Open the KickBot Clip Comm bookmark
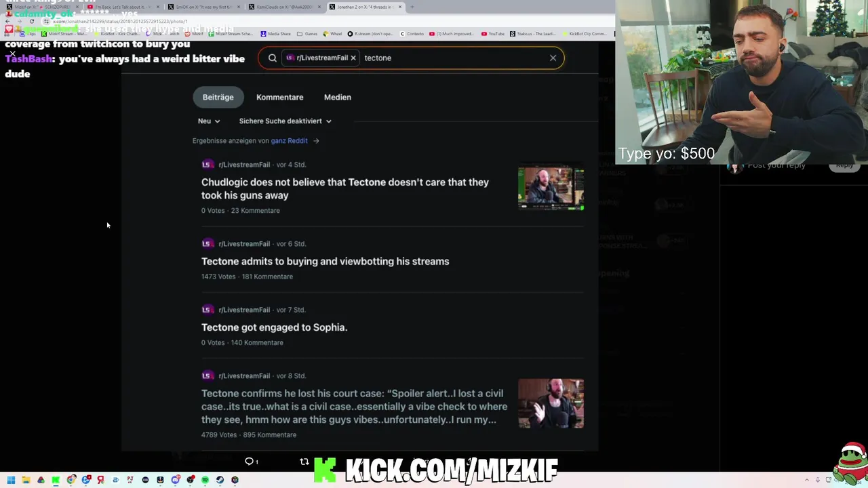 585,34
